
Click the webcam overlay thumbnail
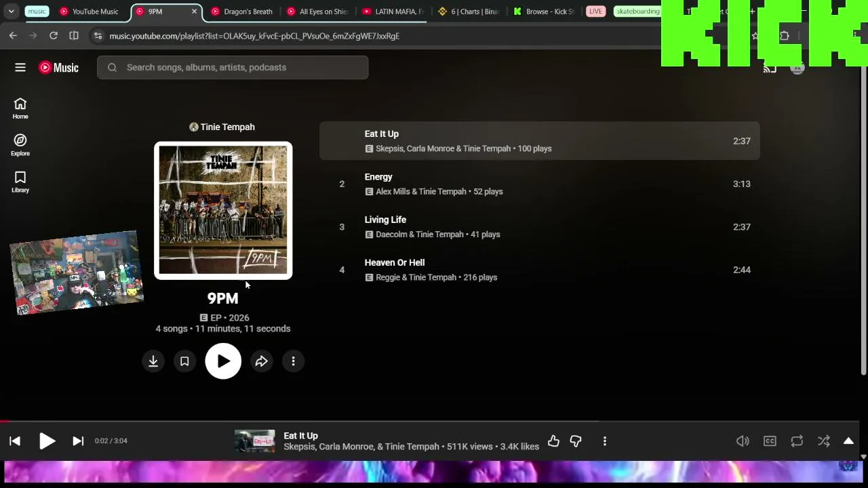tap(77, 272)
